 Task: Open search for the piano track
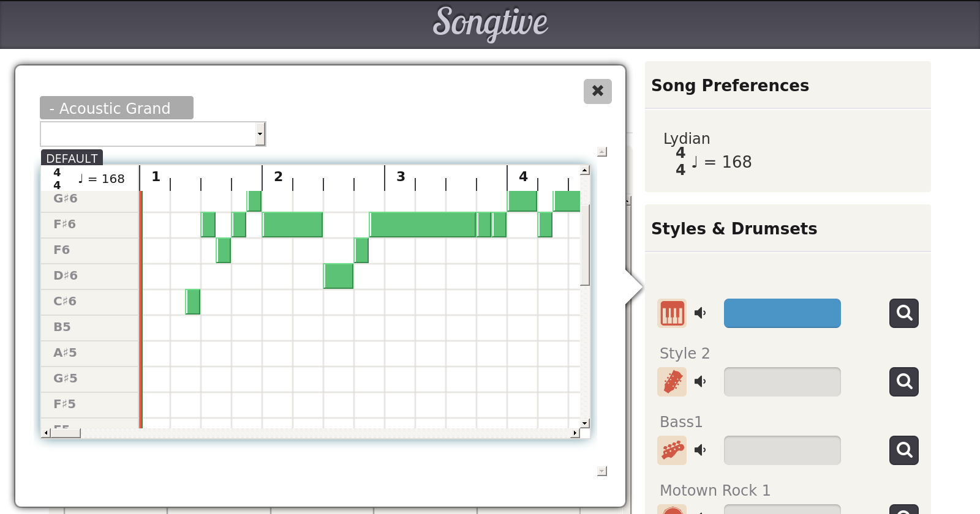tap(904, 313)
